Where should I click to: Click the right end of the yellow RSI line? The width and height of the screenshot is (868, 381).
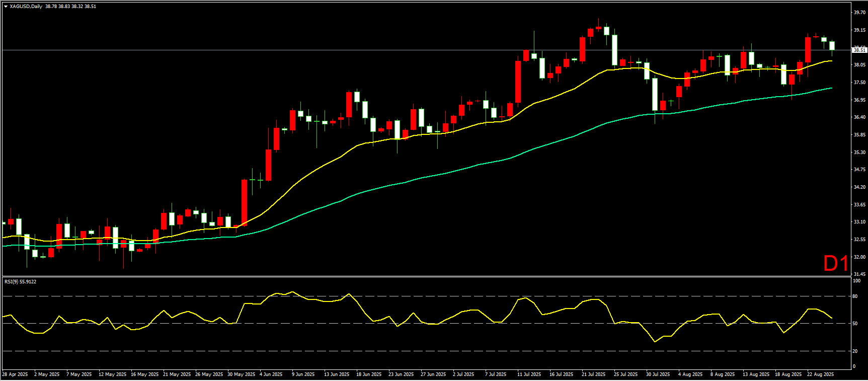point(831,318)
